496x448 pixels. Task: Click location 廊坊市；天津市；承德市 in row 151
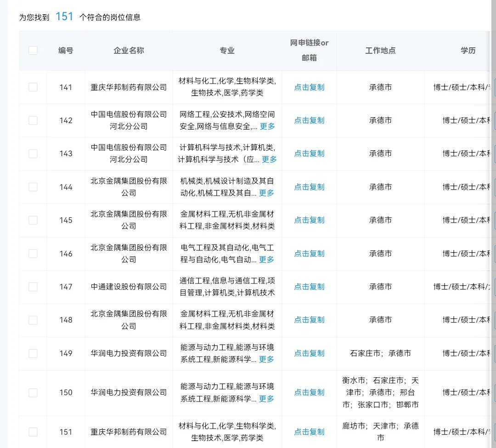(381, 432)
